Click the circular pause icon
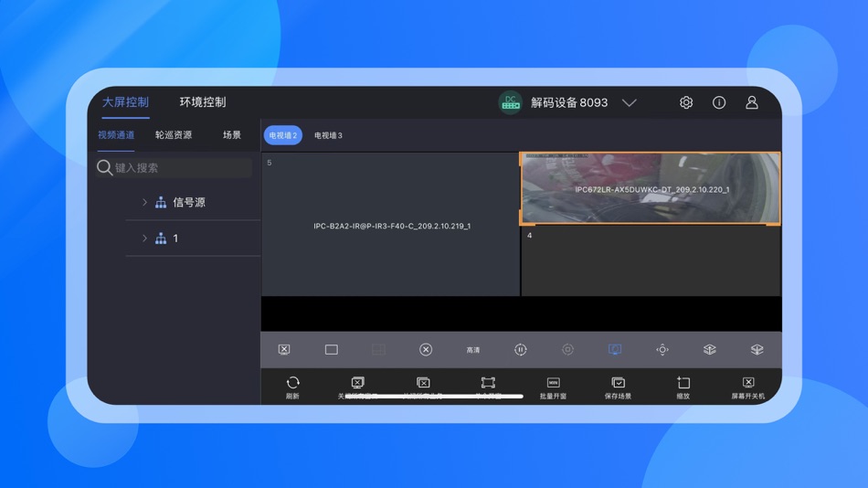 pyautogui.click(x=521, y=349)
